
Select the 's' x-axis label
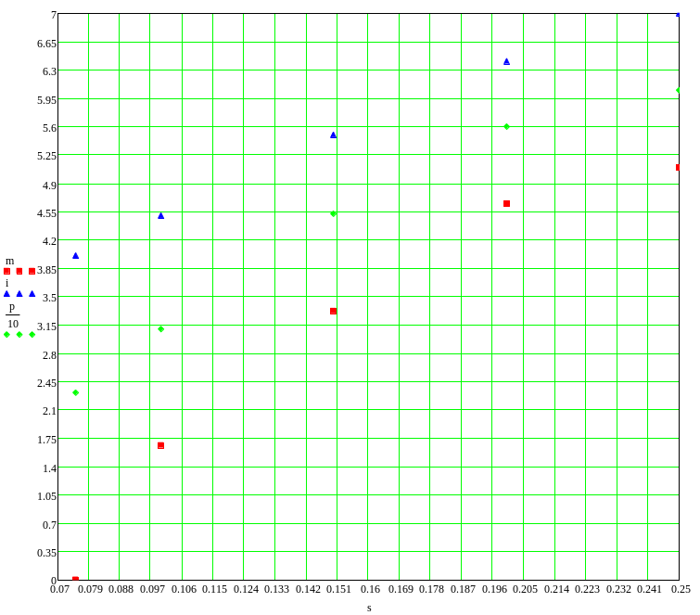point(369,608)
